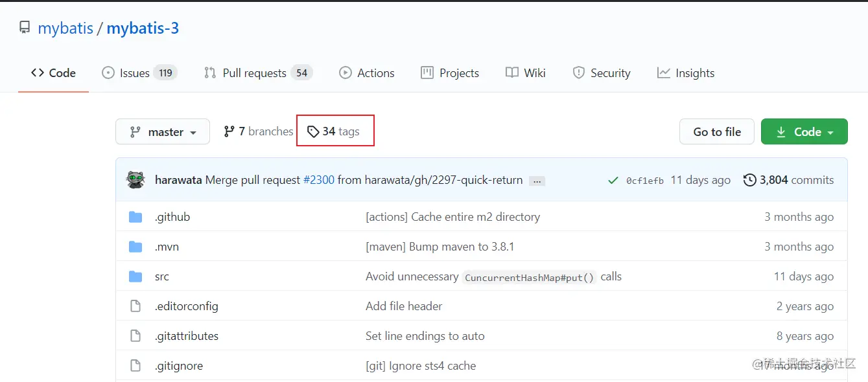Open commit '[maven] Bump maven to 3.8.1'
868x382 pixels.
tap(440, 247)
